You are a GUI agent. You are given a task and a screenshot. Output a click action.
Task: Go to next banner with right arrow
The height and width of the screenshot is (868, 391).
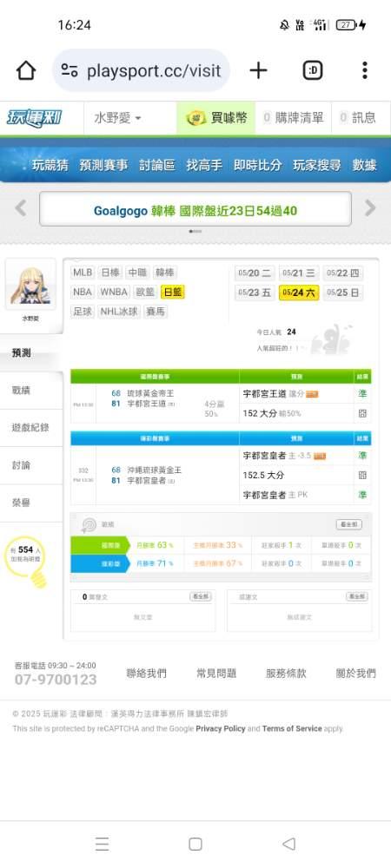[370, 208]
